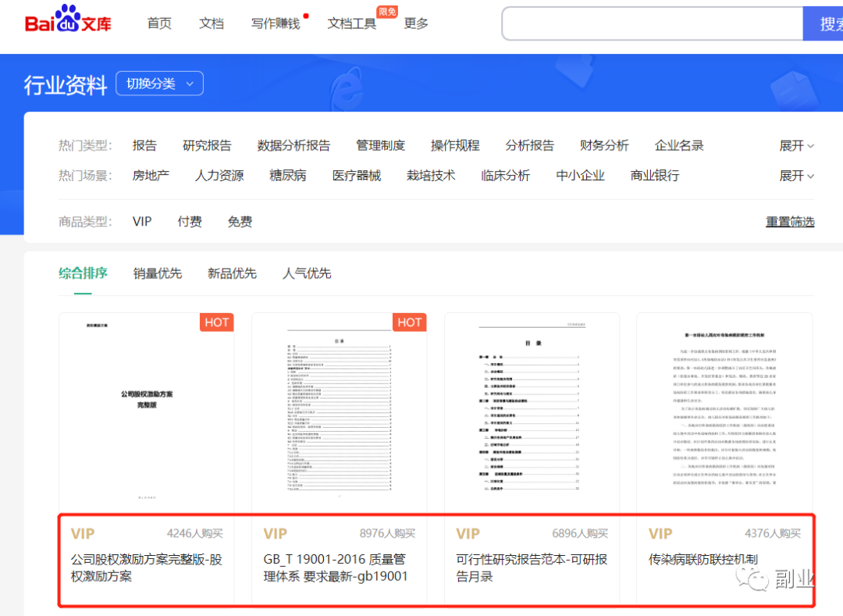Click title 公司股权激励方案完整版-股权激励方案
The image size is (843, 616).
[146, 568]
